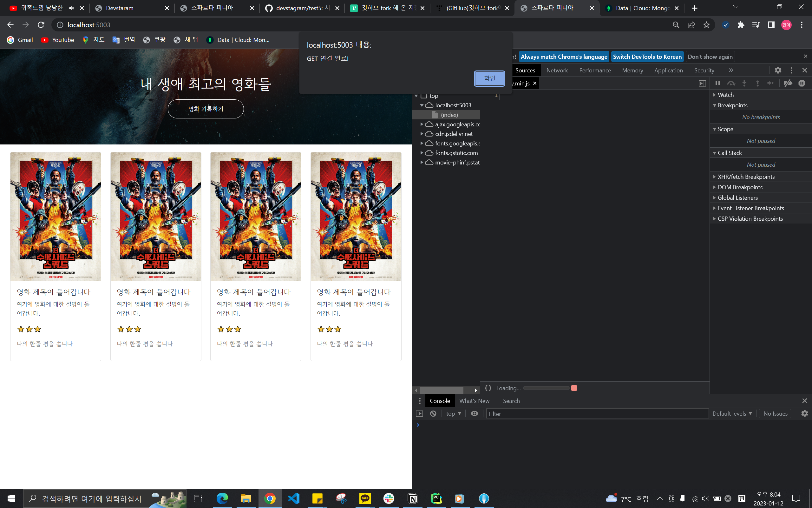The width and height of the screenshot is (812, 508).
Task: Toggle deactivate breakpoints icon
Action: coord(788,83)
